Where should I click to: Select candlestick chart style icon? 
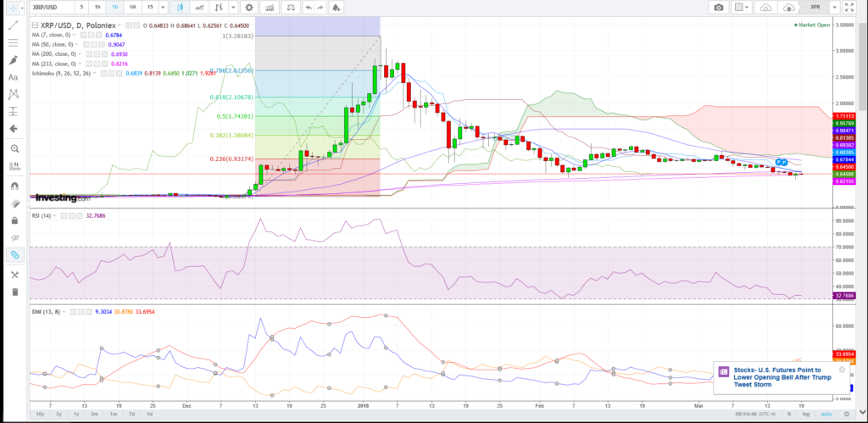180,7
